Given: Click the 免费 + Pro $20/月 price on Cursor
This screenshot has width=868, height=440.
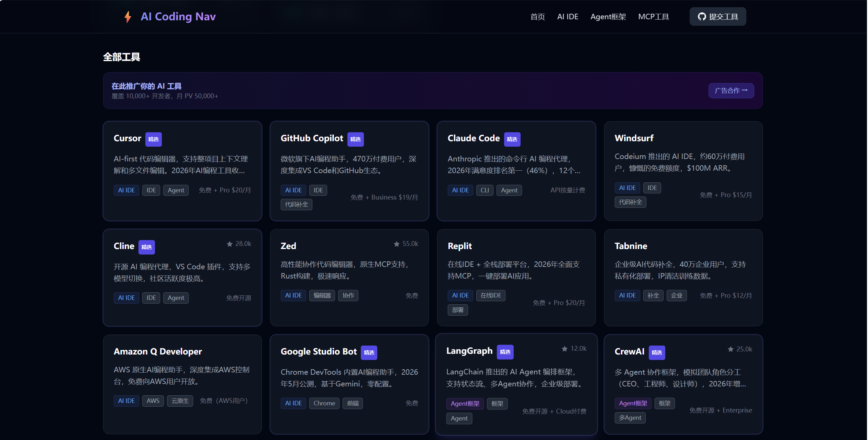Looking at the screenshot, I should 225,190.
